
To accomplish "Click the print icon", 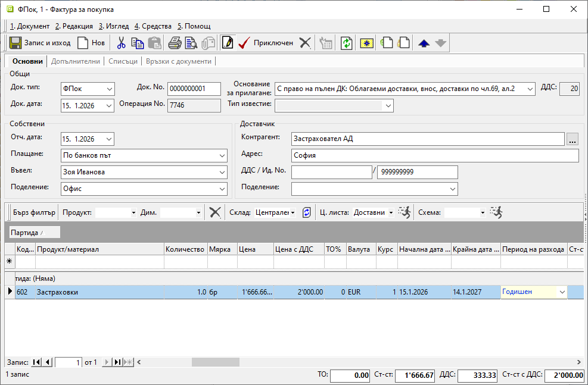I will click(175, 43).
